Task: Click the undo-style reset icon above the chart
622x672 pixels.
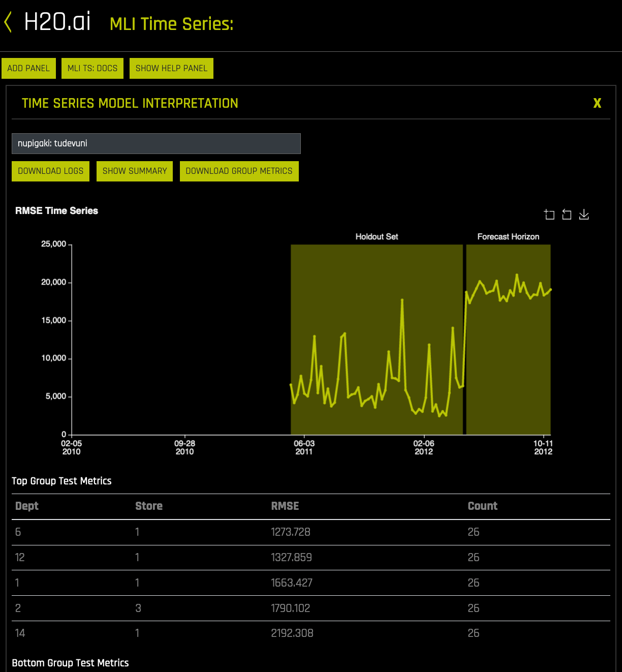Action: (567, 215)
